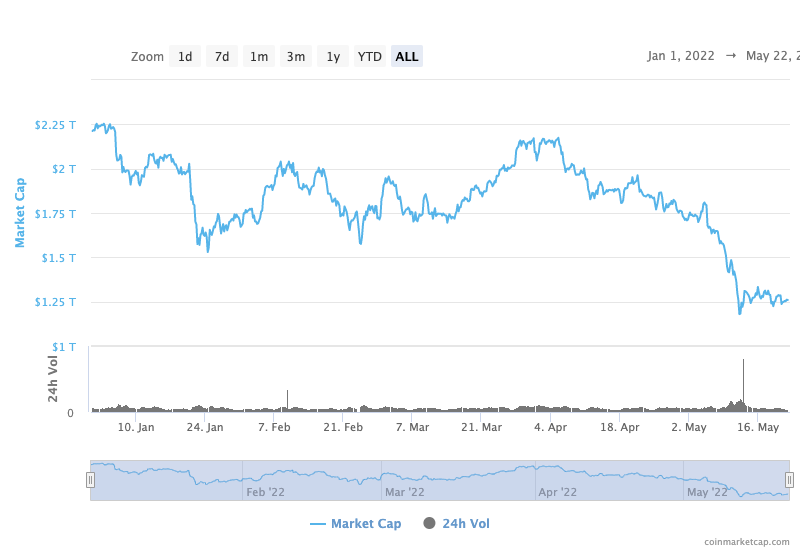
Task: Click Feb '22 in the navigator timeline
Action: coord(267,492)
